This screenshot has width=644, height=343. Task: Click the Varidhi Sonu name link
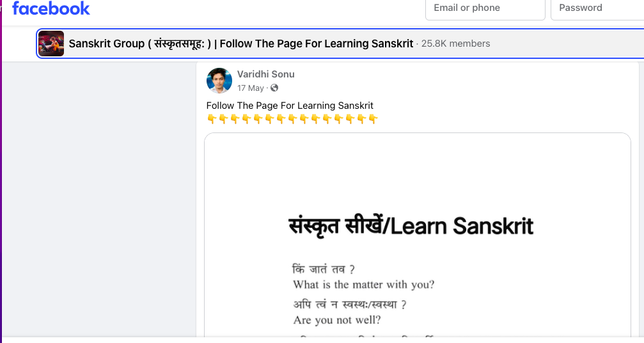[266, 74]
